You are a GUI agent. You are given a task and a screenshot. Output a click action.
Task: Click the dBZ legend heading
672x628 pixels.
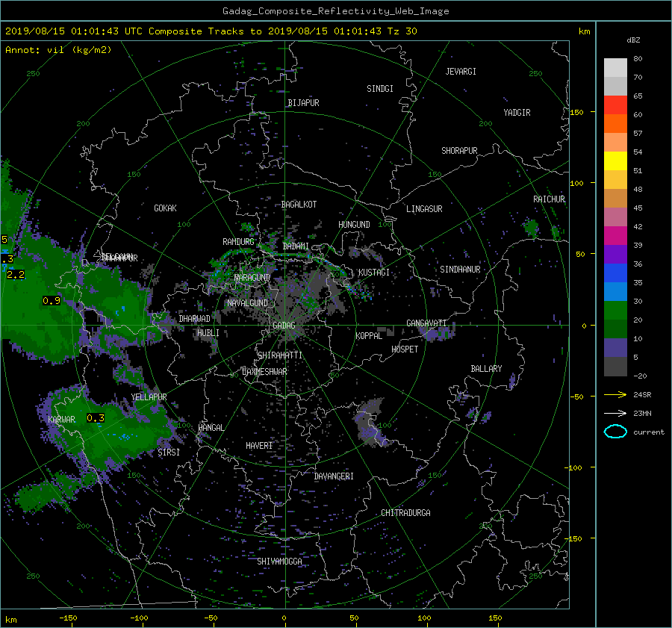[x=633, y=40]
